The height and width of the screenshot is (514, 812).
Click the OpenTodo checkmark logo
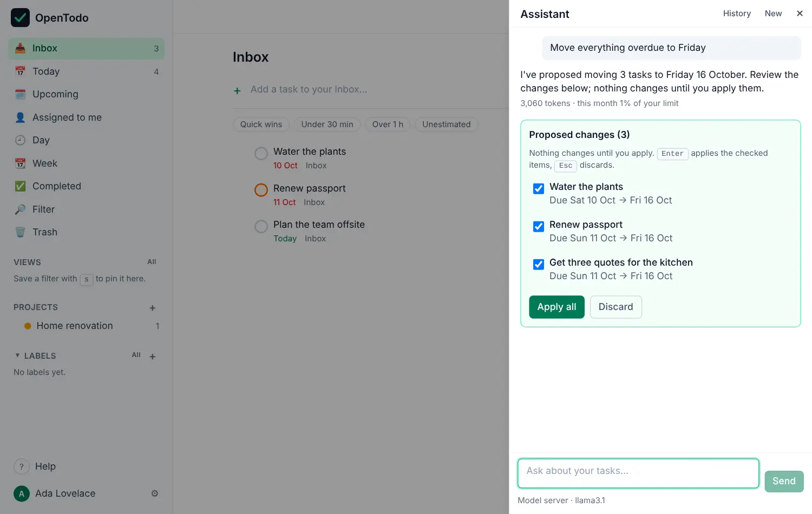[20, 18]
